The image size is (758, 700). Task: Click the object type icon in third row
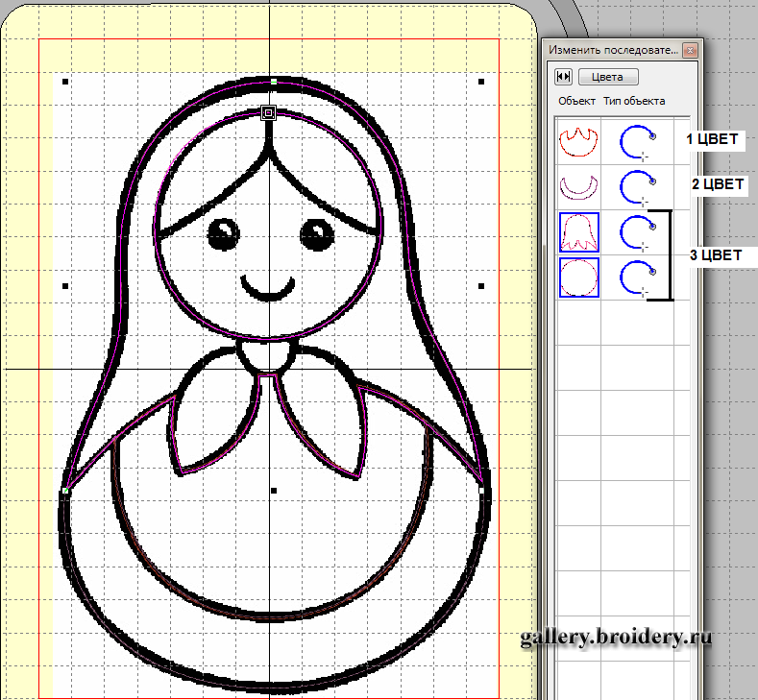(636, 231)
